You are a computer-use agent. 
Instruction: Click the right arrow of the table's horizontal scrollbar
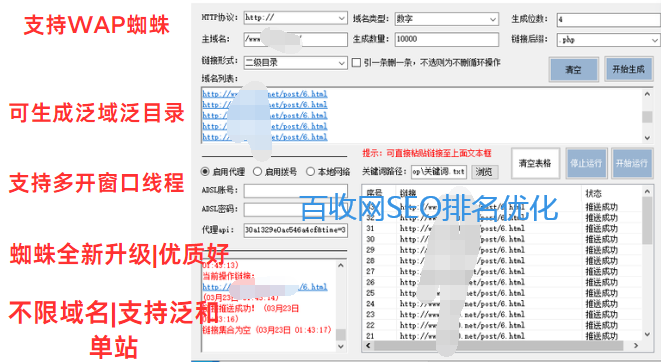636,346
